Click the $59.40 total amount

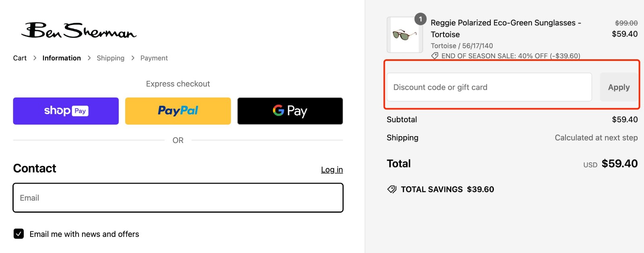620,164
